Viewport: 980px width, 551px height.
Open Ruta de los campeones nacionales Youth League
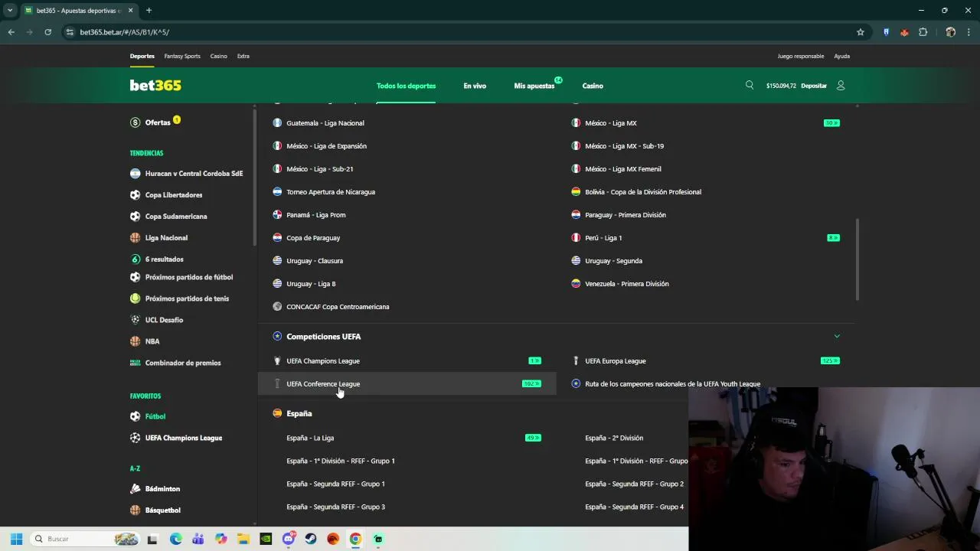pos(673,384)
